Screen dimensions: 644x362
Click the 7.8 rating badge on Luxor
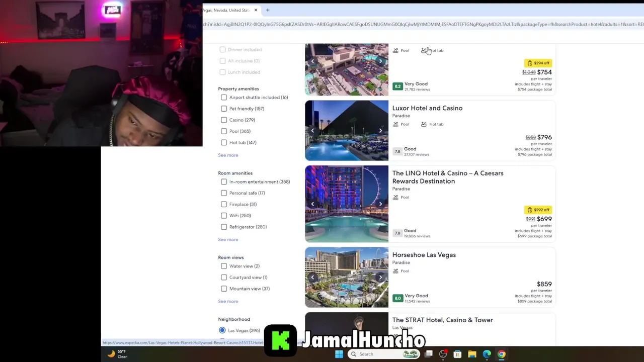click(397, 151)
